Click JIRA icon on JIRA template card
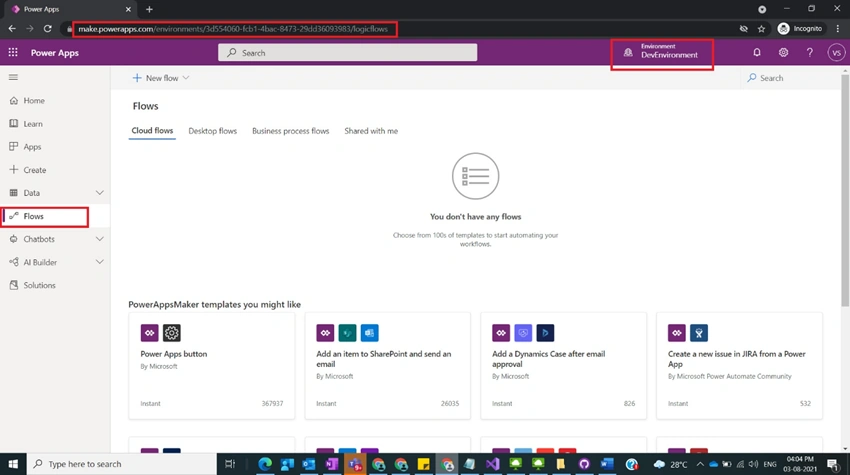This screenshot has width=850, height=475. click(699, 333)
